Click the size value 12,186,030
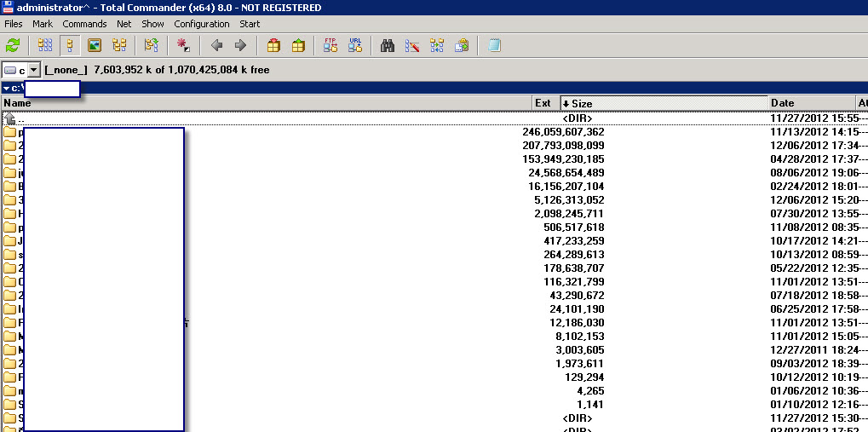Viewport: 868px width, 432px height. [577, 322]
